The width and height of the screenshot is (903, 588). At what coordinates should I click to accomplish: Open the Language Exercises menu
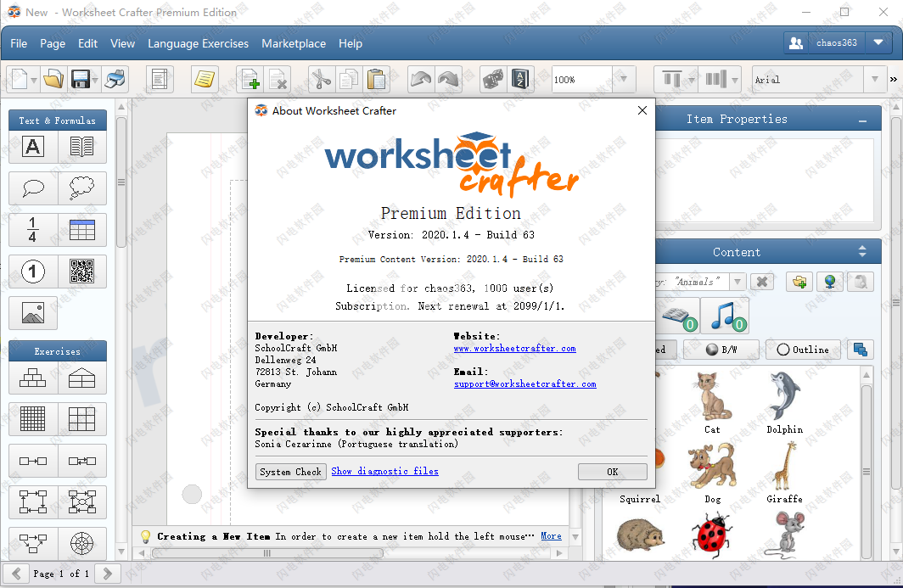click(198, 43)
